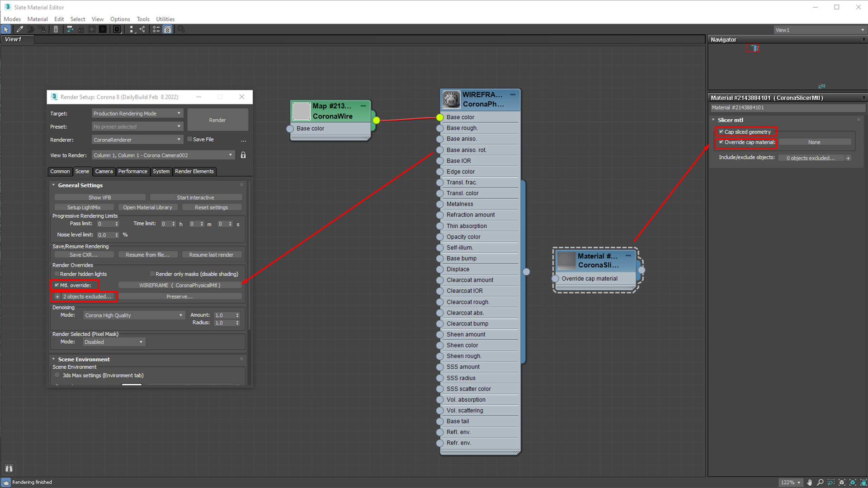Click Select by Material icon
This screenshot has width=868, height=488.
(x=181, y=29)
